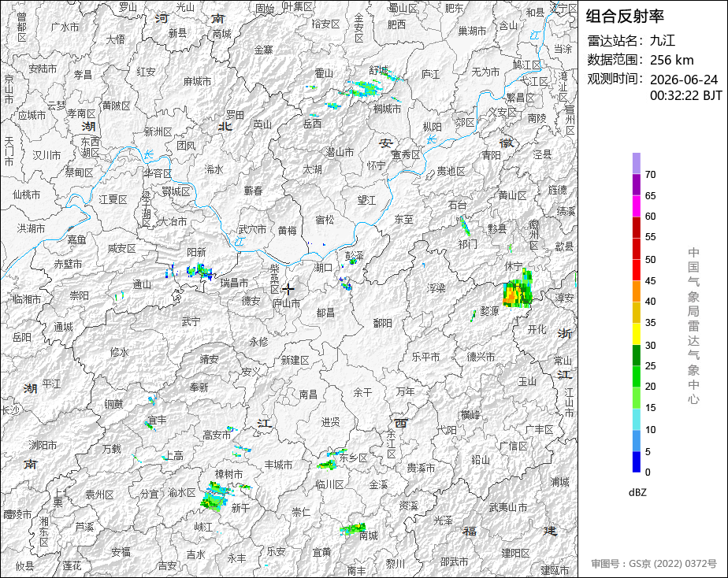Click the 浏阳市 label
The image size is (728, 578).
pyautogui.click(x=43, y=446)
